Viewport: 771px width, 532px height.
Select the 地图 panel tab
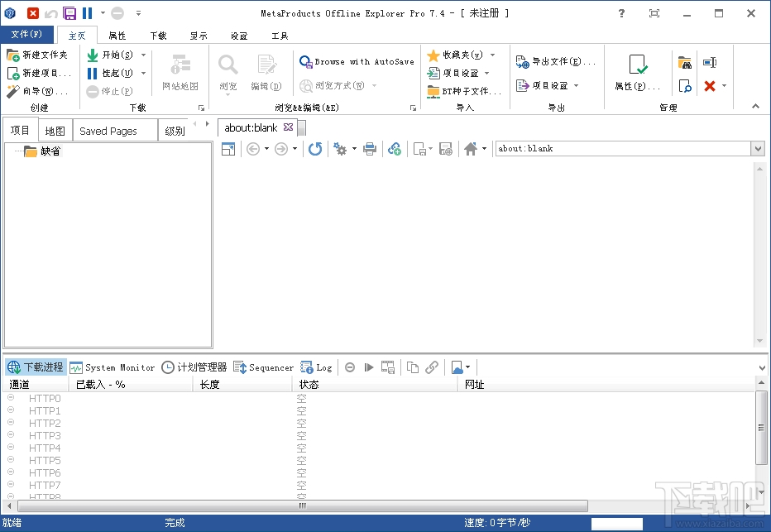55,131
